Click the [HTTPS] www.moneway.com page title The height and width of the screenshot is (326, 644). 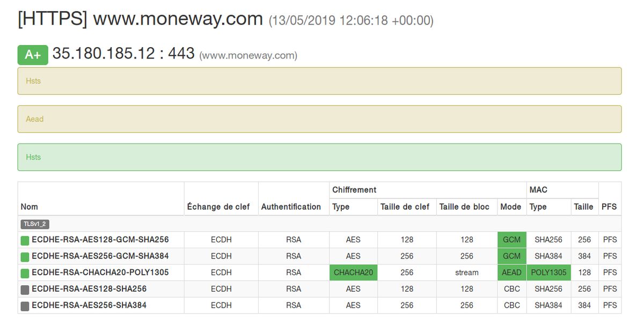tap(140, 19)
